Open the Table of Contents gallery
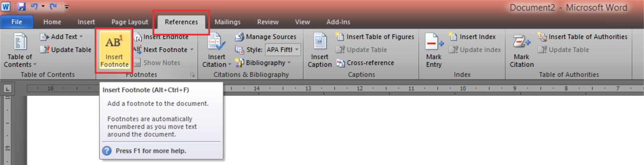The height and width of the screenshot is (165, 644). point(20,50)
